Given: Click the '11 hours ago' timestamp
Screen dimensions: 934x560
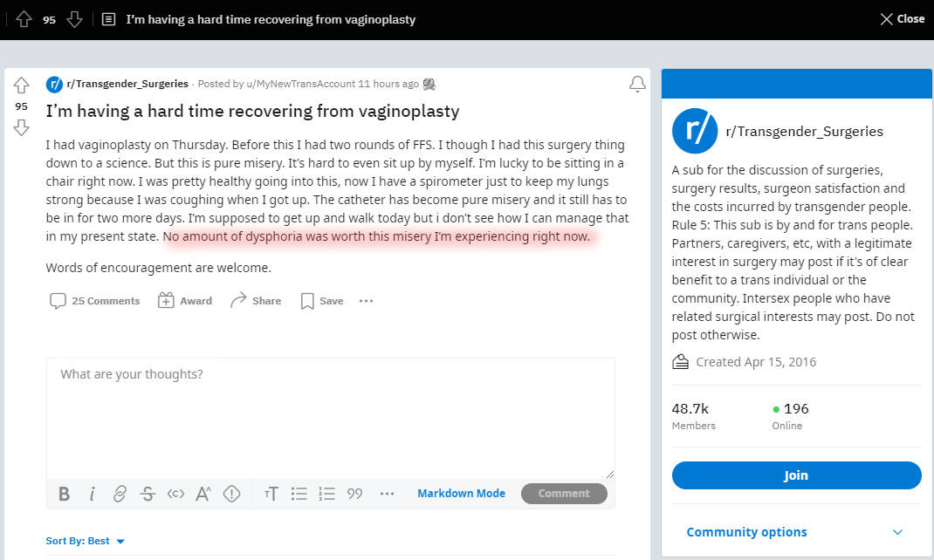Looking at the screenshot, I should tap(388, 84).
